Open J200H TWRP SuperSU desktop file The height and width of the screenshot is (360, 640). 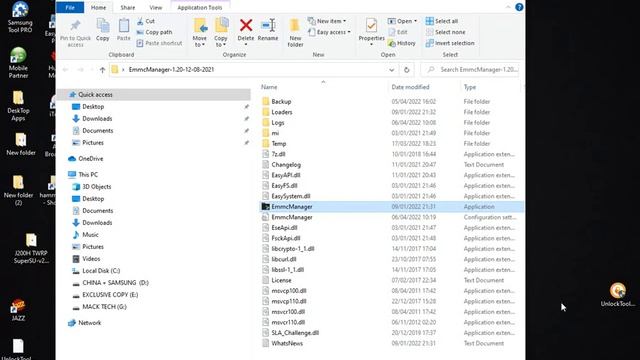click(31, 249)
